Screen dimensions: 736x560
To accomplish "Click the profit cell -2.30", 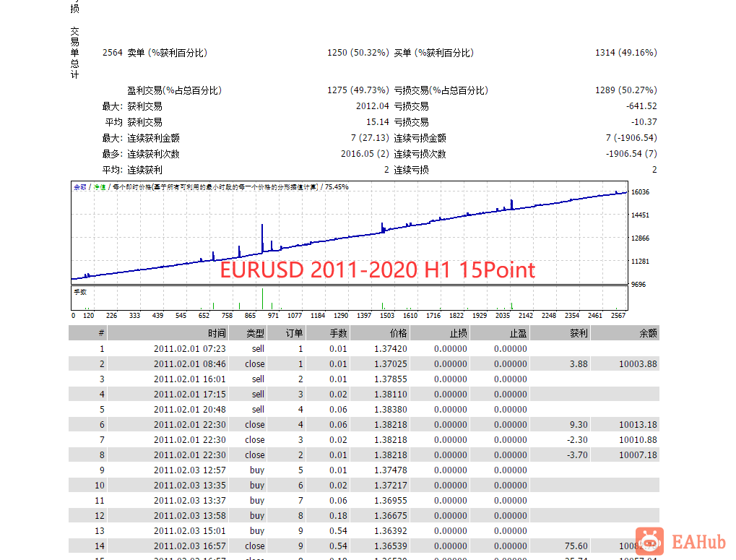I will tap(577, 440).
